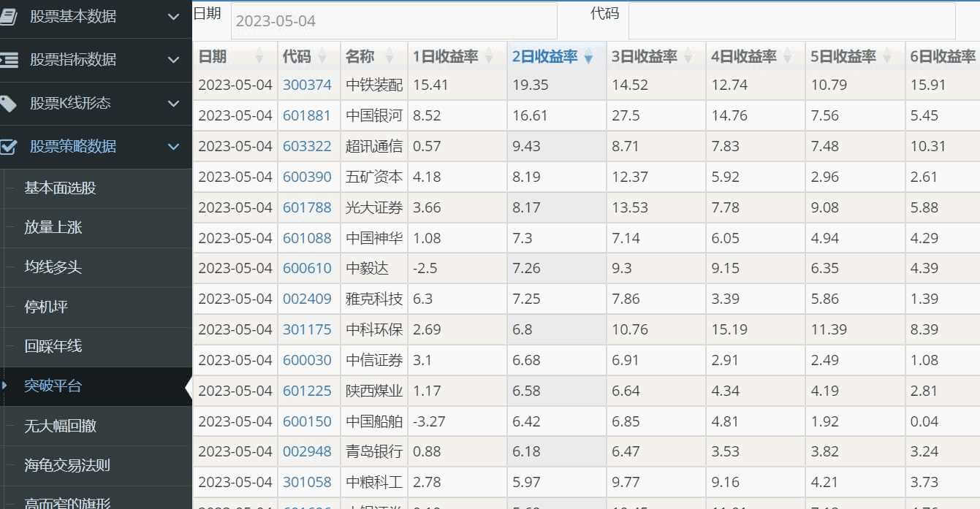Viewport: 980px width, 509px height.
Task: Open stock code link 002948
Action: (x=307, y=451)
